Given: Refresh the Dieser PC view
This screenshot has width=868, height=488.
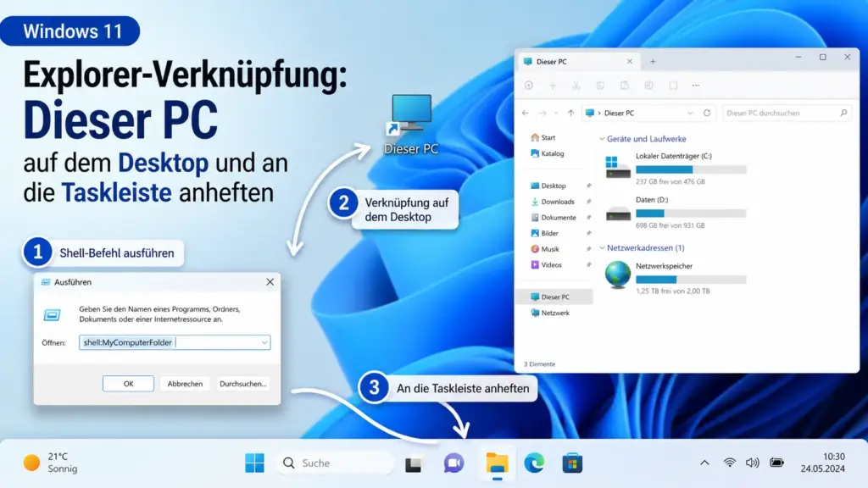Looking at the screenshot, I should click(x=707, y=113).
